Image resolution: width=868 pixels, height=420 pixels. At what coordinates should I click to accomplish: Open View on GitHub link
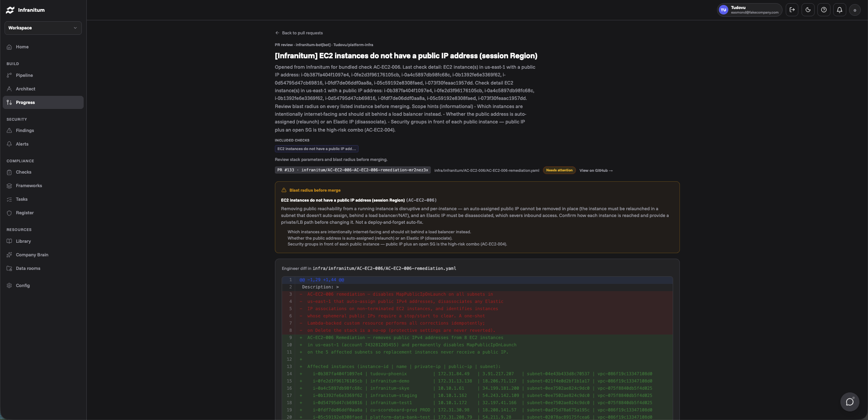point(596,170)
